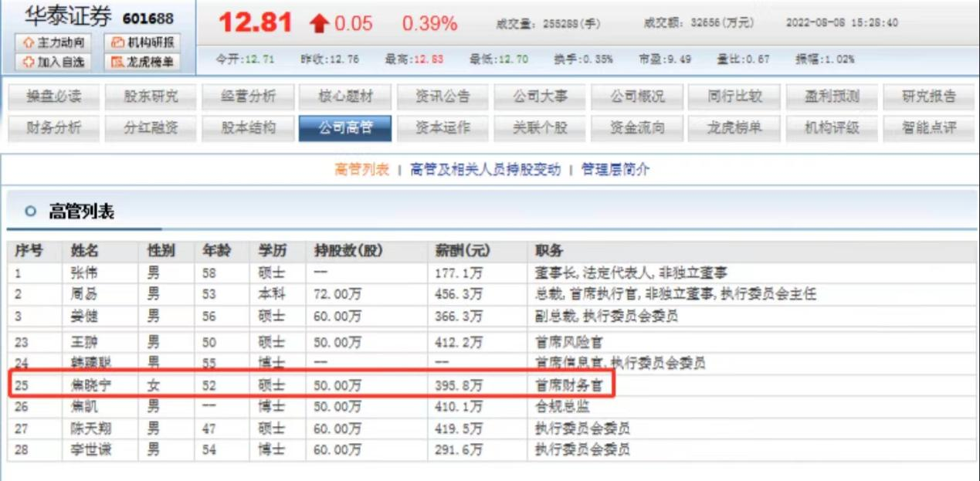Open the 操盘必读 tab
The image size is (980, 481).
pos(54,97)
